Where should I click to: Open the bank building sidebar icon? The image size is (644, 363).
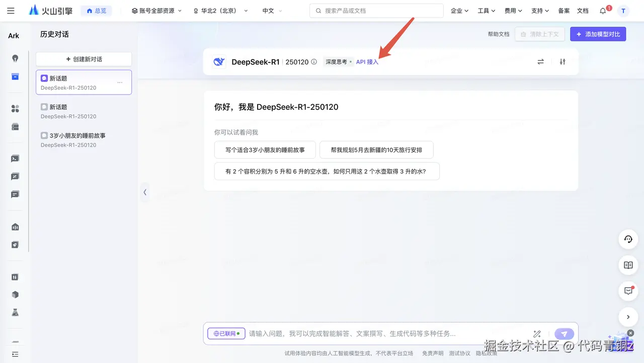point(15,227)
